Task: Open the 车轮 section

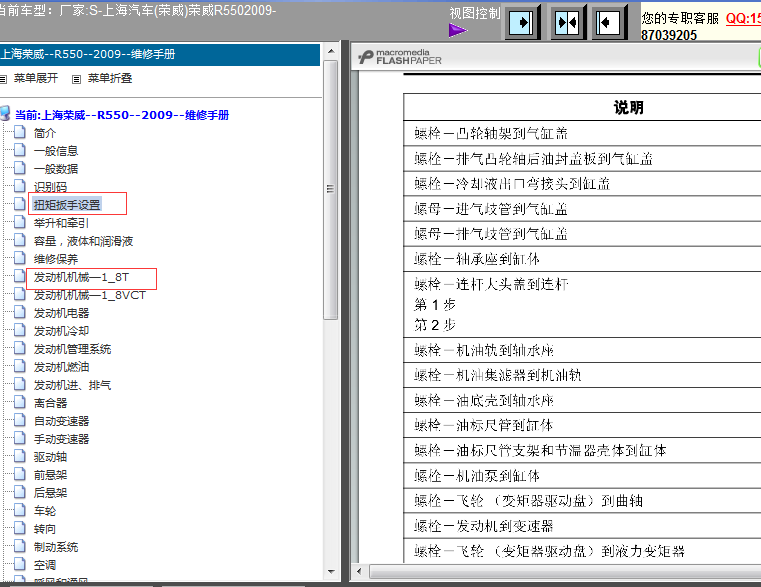Action: [45, 511]
